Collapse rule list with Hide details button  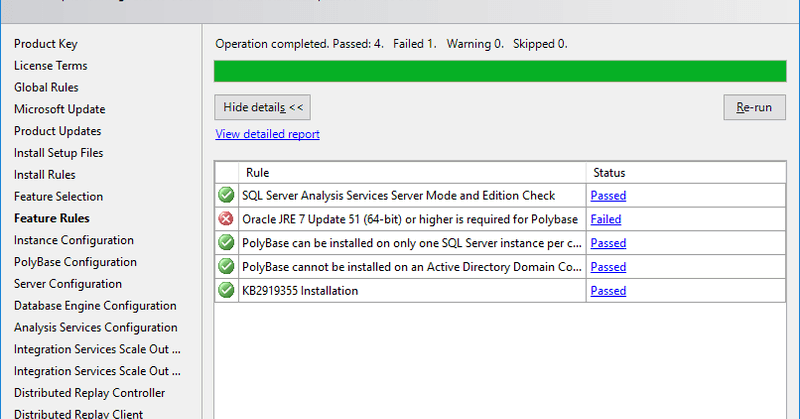pyautogui.click(x=262, y=107)
